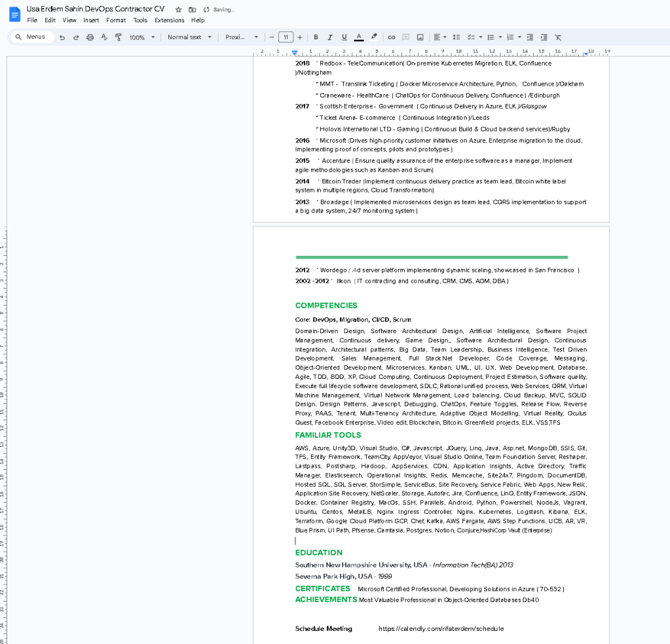Open the Extensions menu
The height and width of the screenshot is (644, 670).
pyautogui.click(x=169, y=20)
